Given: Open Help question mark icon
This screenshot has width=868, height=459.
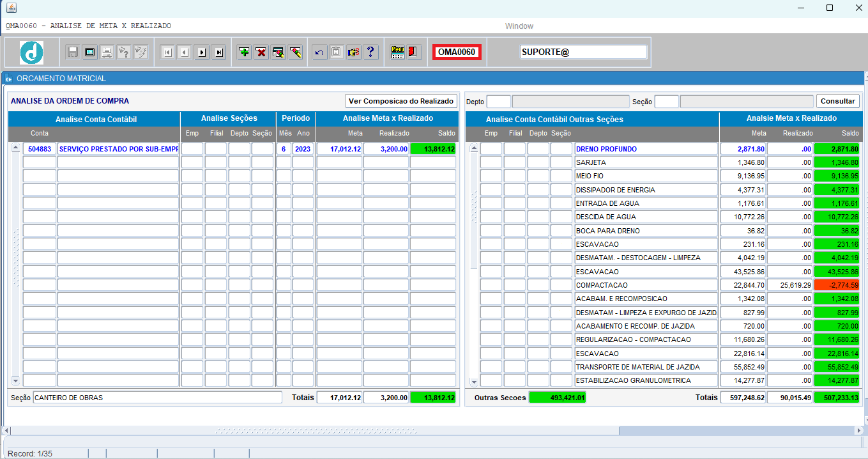Looking at the screenshot, I should (x=370, y=52).
